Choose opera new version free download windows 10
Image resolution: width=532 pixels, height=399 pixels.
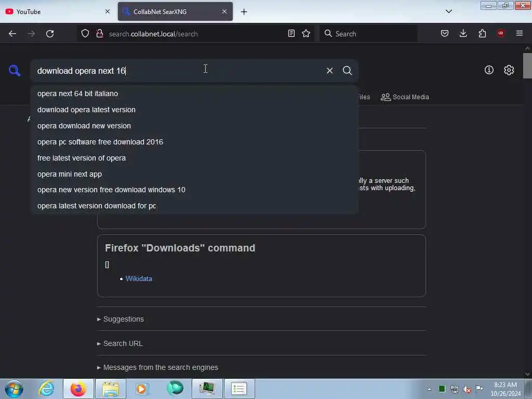(x=194, y=190)
